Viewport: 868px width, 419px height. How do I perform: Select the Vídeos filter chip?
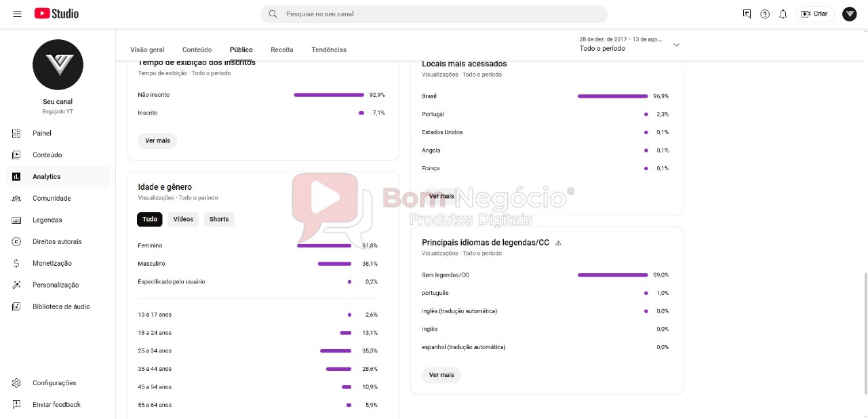point(183,219)
